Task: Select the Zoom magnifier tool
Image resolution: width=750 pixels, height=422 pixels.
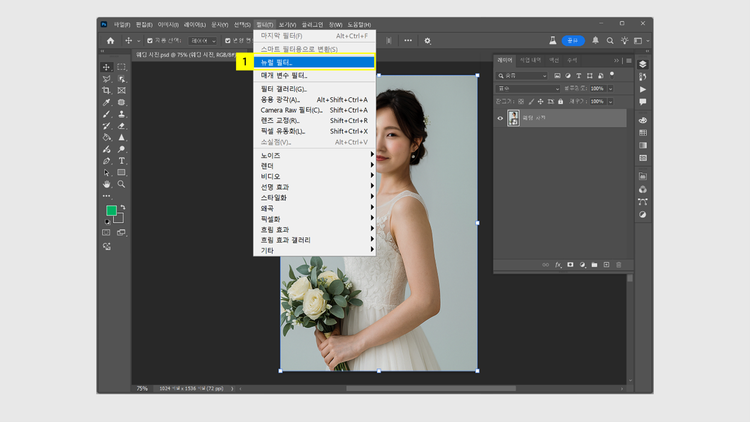Action: (121, 184)
